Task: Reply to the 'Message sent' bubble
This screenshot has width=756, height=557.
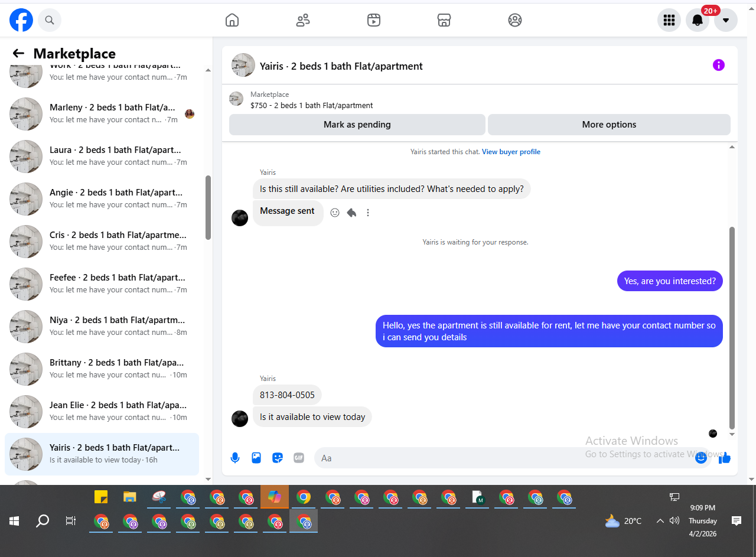Action: [351, 213]
